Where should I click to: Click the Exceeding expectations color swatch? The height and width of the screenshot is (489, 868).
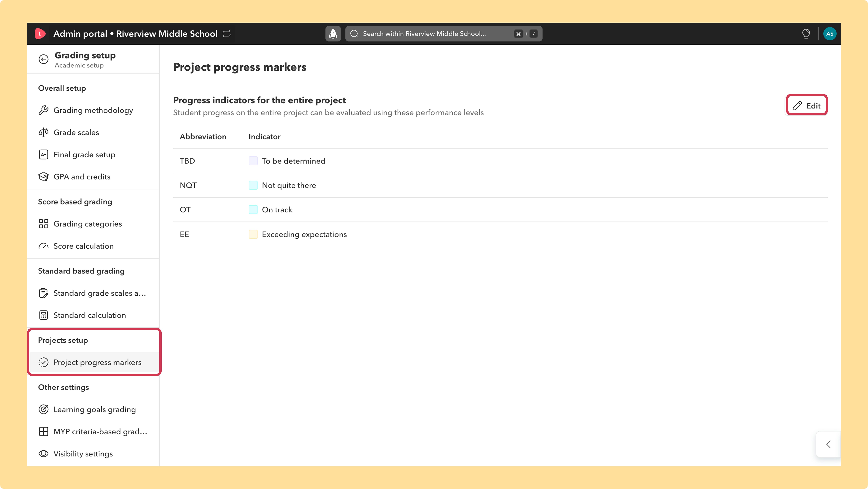coord(253,234)
